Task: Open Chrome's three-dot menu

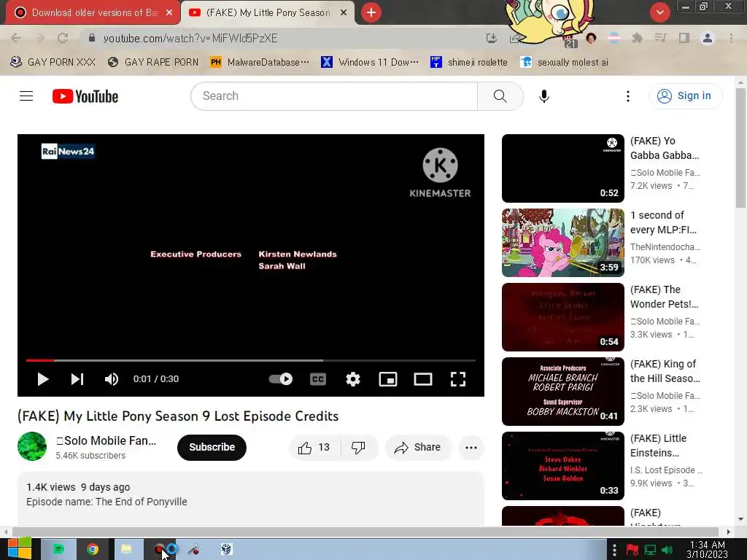Action: 731,38
